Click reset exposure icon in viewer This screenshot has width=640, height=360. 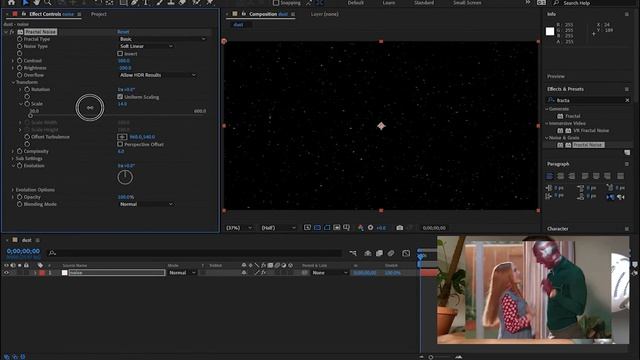point(370,228)
